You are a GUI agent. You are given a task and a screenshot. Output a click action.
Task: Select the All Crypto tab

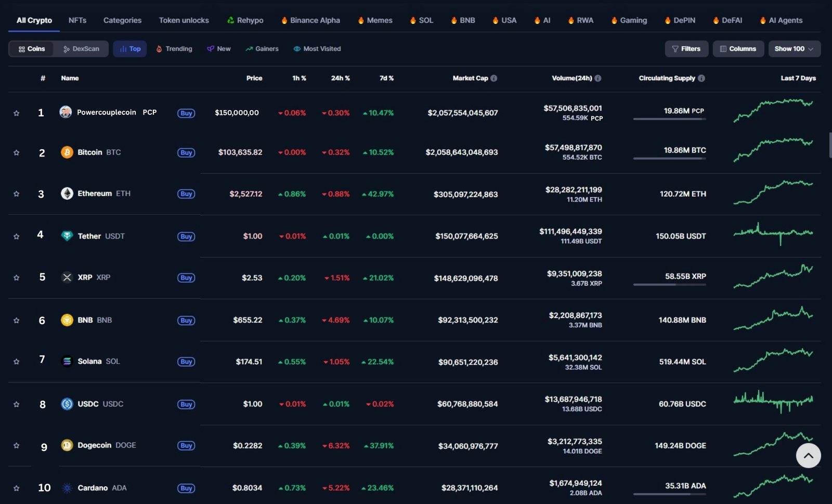34,20
